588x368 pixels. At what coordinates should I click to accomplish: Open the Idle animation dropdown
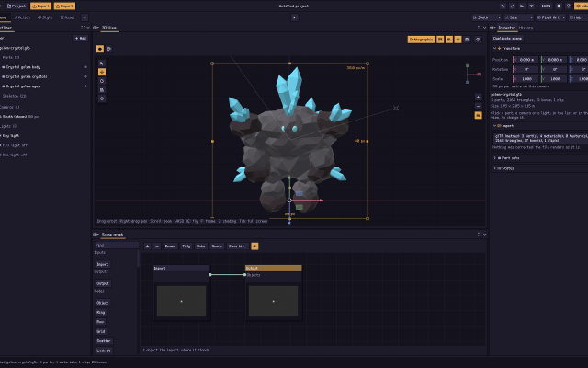coord(518,17)
